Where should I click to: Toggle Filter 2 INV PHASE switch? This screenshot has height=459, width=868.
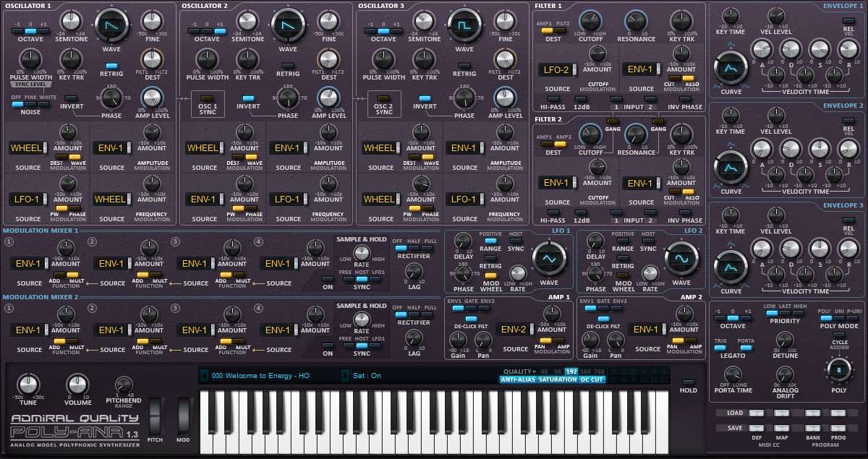tap(684, 211)
